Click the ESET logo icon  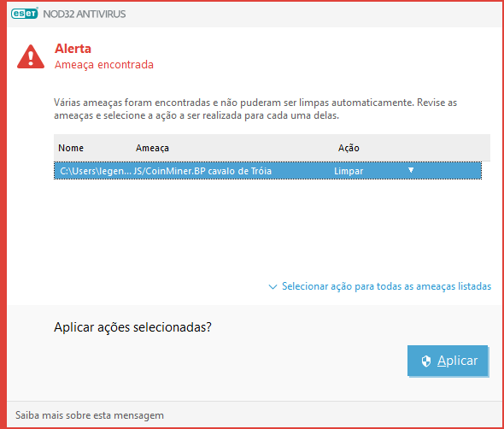[25, 14]
